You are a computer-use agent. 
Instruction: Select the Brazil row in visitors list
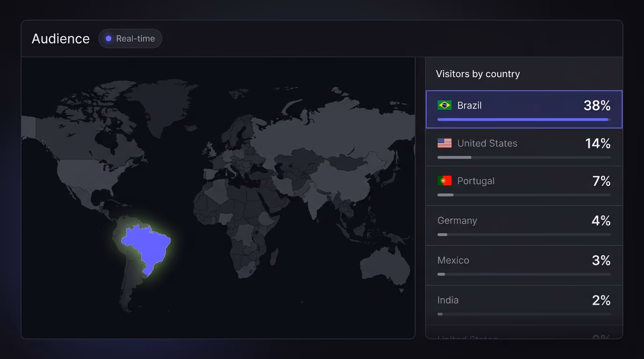pos(524,109)
